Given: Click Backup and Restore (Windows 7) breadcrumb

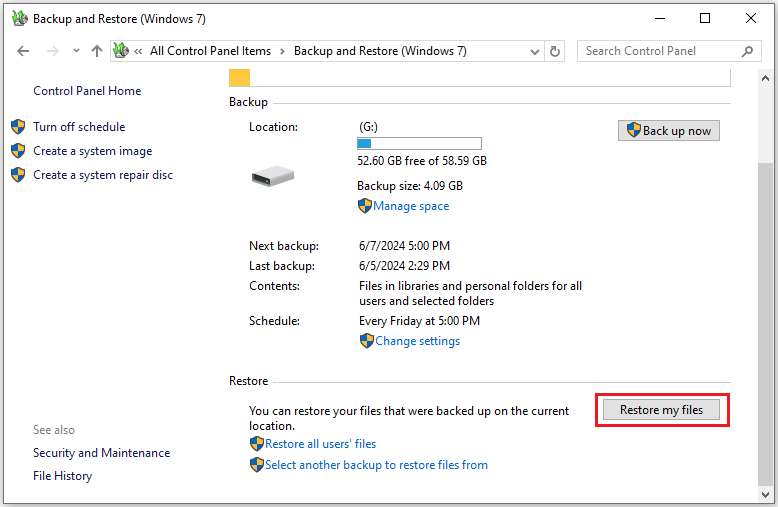Looking at the screenshot, I should [x=380, y=51].
